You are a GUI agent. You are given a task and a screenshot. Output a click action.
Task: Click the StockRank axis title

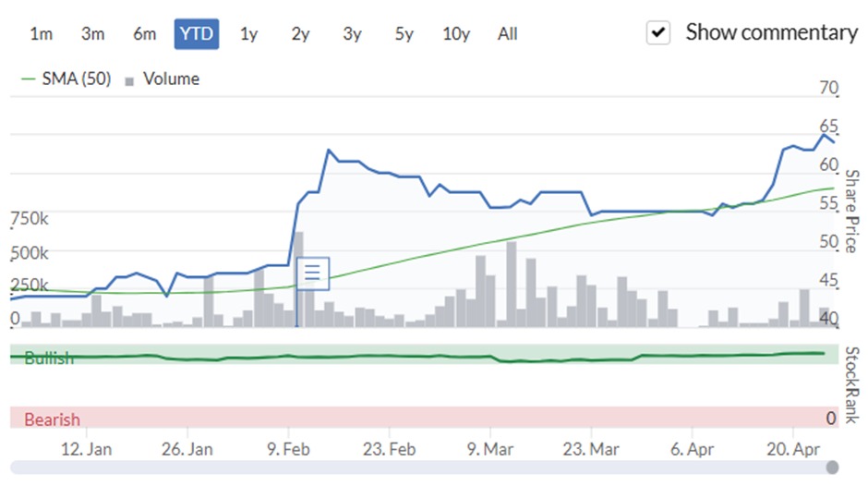[x=852, y=385]
